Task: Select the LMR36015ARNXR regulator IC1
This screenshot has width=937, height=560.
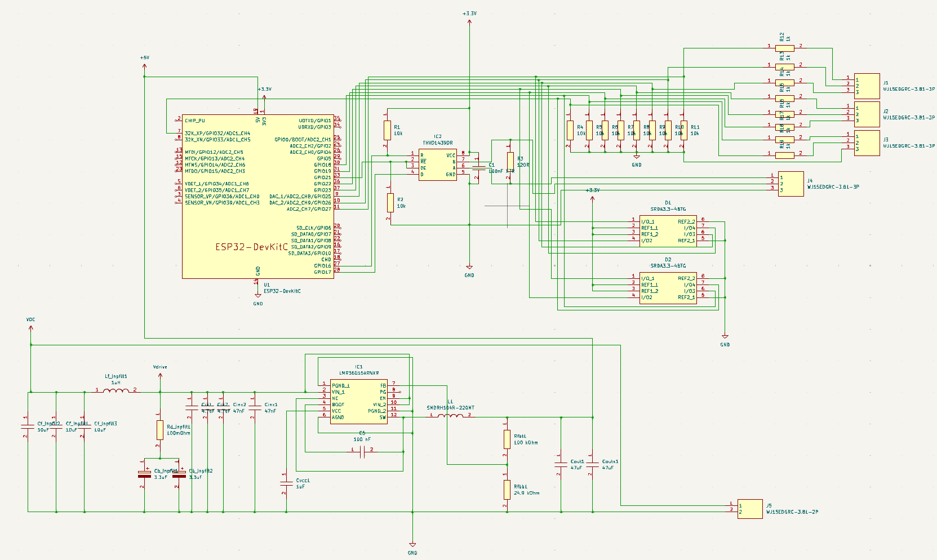Action: pyautogui.click(x=358, y=401)
